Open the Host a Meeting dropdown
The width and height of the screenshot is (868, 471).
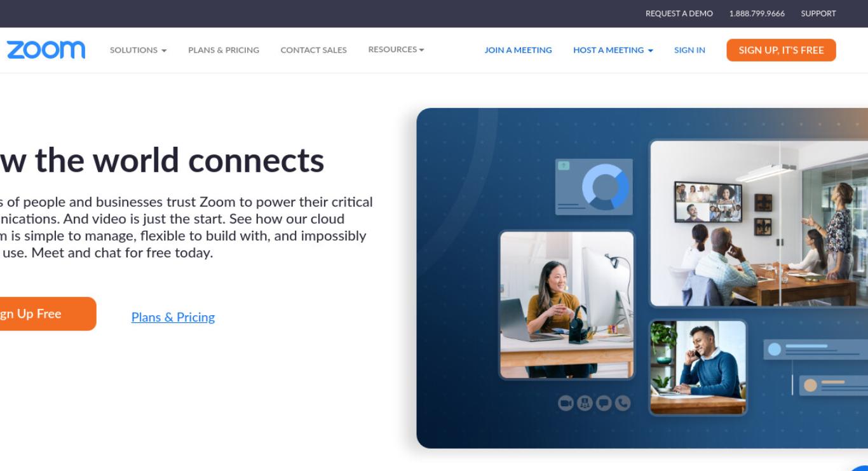pyautogui.click(x=613, y=50)
